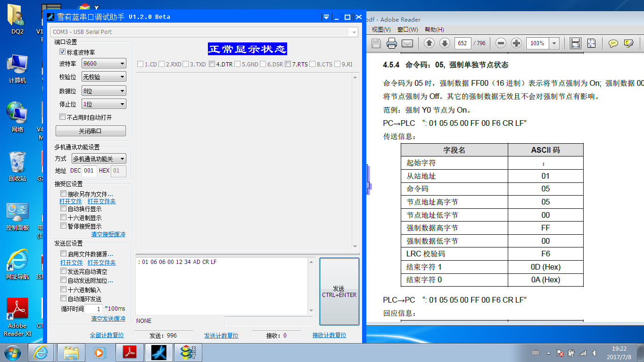Go to previous page with up arrow

(x=429, y=43)
